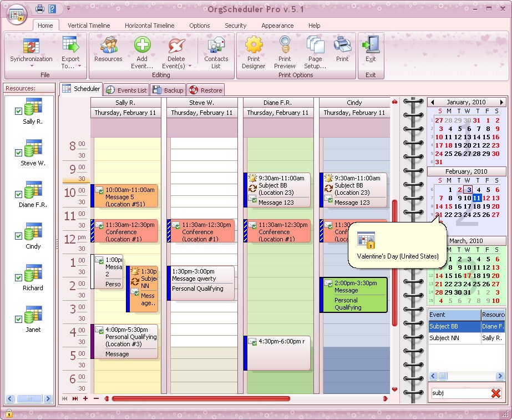Select Steve's 1:30pm-3:00pm Message qwerty event
This screenshot has height=420, width=512.
(x=201, y=283)
